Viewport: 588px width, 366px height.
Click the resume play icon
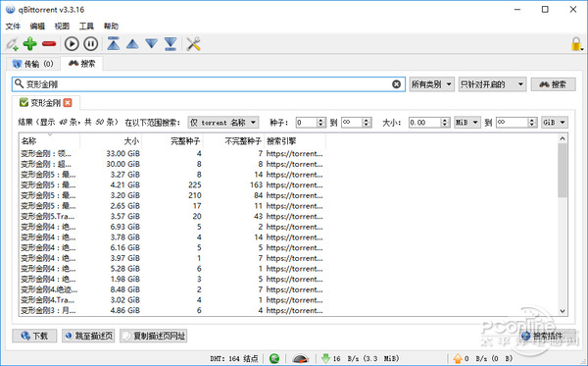pyautogui.click(x=72, y=44)
